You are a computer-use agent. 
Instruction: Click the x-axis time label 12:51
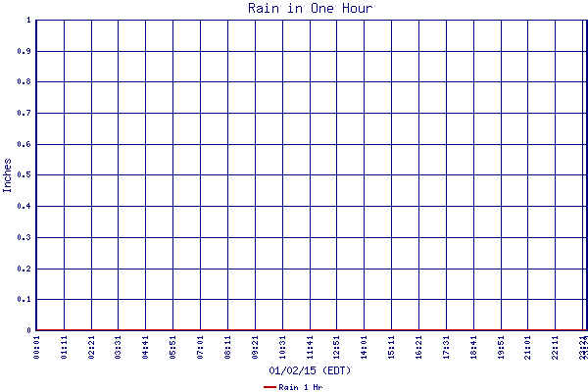337,347
